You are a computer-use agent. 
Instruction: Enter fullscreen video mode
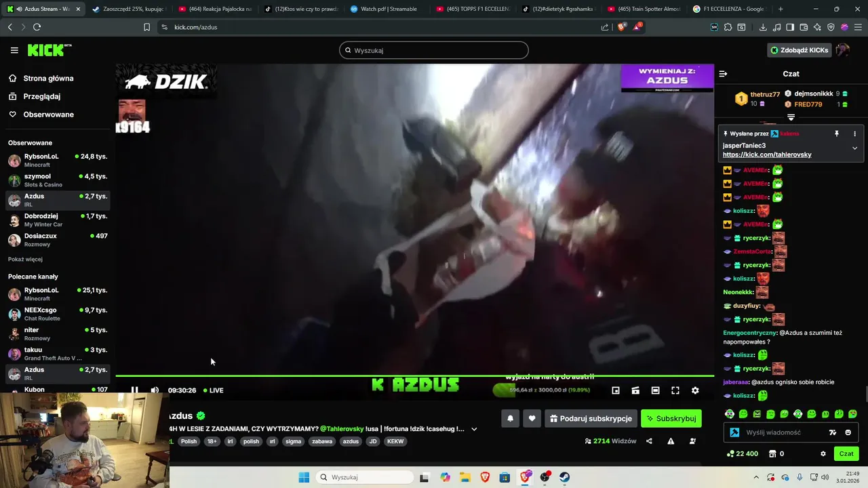click(x=675, y=390)
